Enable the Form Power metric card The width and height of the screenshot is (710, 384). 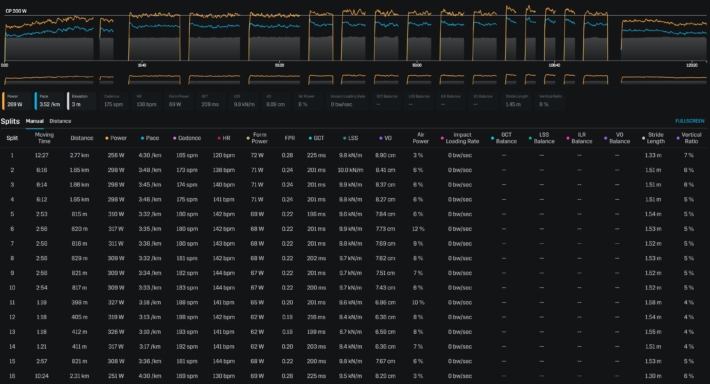click(180, 101)
